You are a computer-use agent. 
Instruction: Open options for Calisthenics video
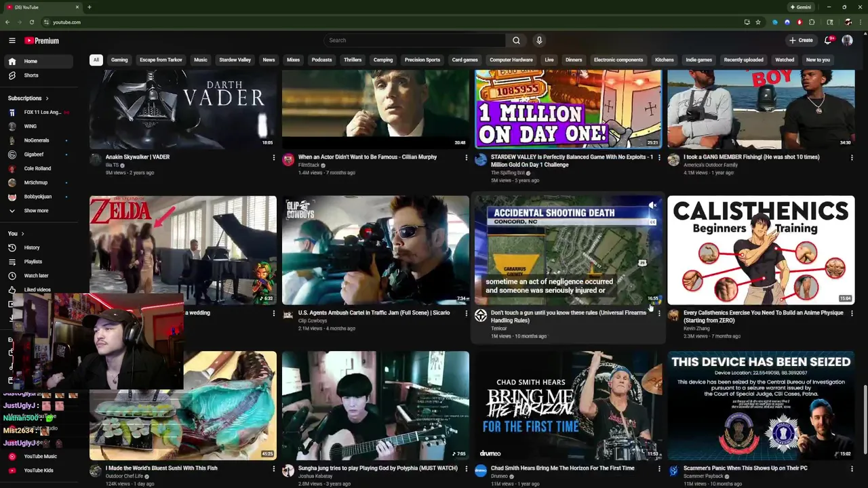[852, 314]
